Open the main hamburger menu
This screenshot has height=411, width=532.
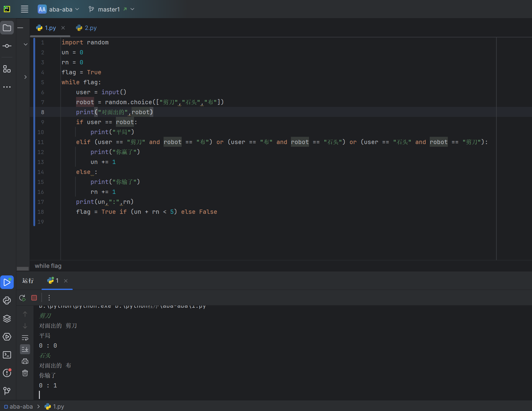pos(24,9)
